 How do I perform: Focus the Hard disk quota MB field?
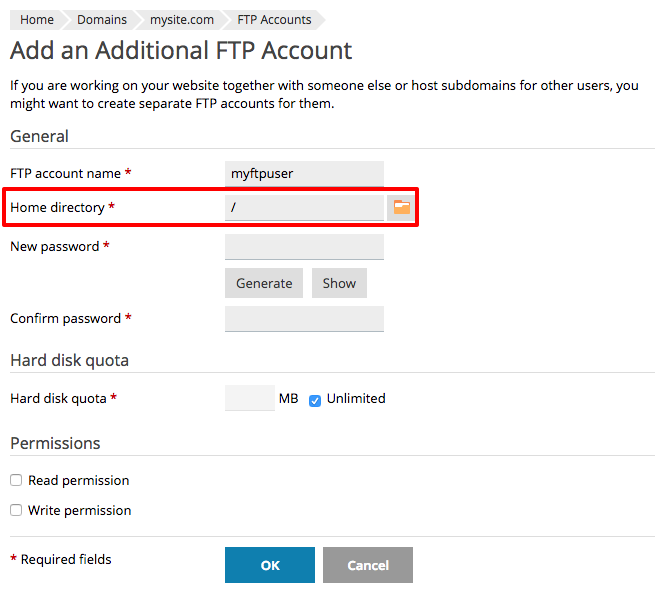pyautogui.click(x=250, y=398)
